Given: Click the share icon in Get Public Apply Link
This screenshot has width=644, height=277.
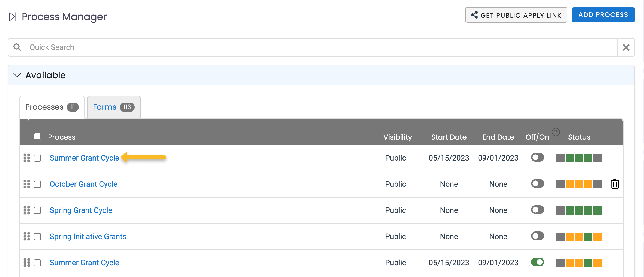Looking at the screenshot, I should [474, 15].
